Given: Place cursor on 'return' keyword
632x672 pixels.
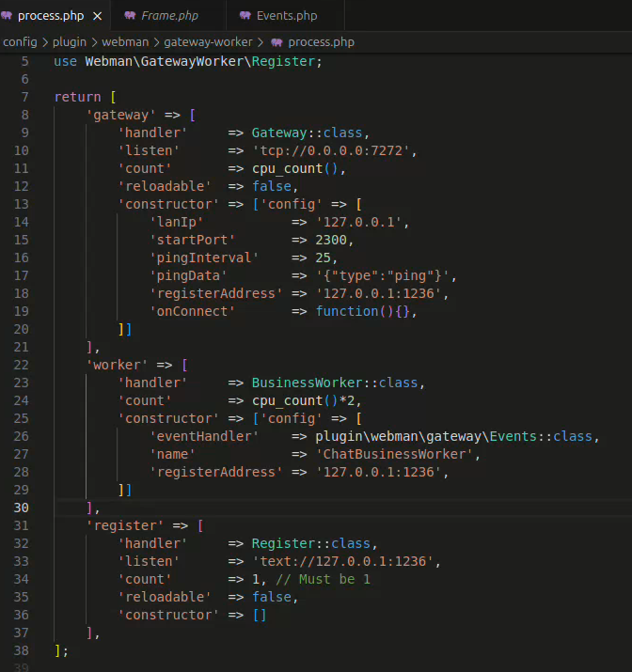Looking at the screenshot, I should click(x=78, y=97).
